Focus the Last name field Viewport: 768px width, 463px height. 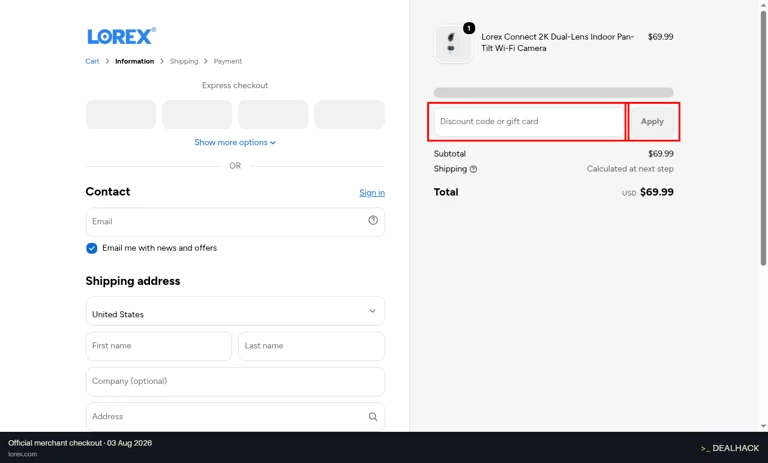tap(312, 346)
